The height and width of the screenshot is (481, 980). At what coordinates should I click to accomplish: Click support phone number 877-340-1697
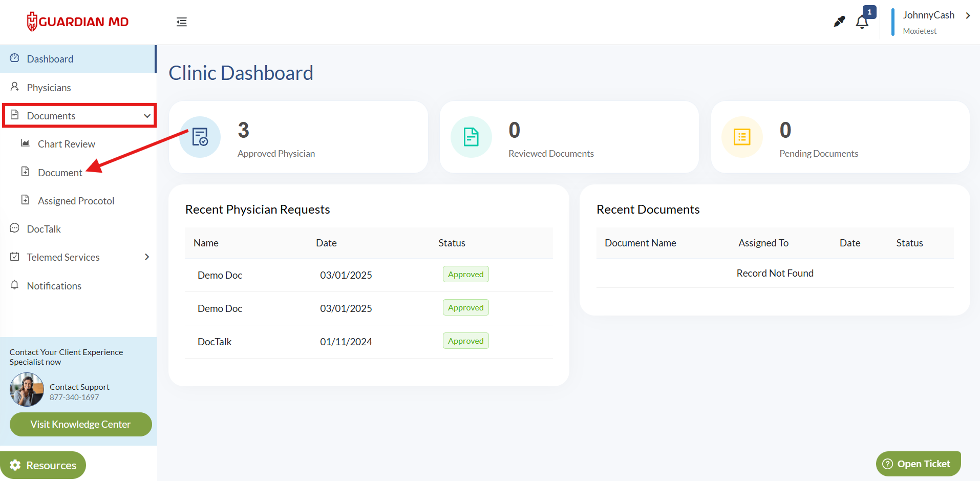(74, 398)
